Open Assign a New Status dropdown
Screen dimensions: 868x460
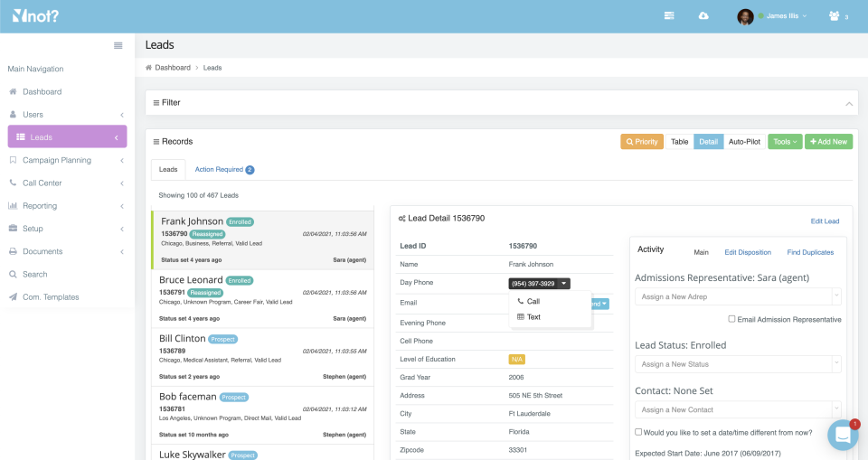[x=738, y=364]
